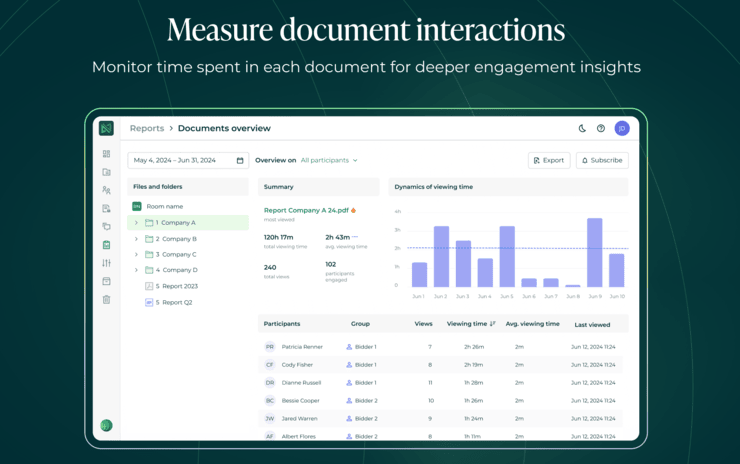The height and width of the screenshot is (464, 740).
Task: Open the JD user avatar menu
Action: tap(622, 128)
